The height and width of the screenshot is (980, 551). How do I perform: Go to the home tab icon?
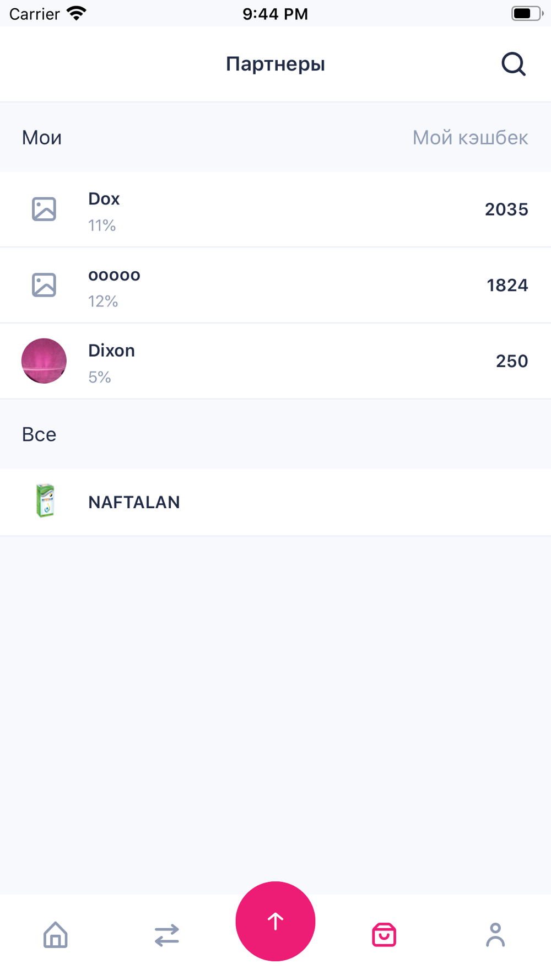56,935
